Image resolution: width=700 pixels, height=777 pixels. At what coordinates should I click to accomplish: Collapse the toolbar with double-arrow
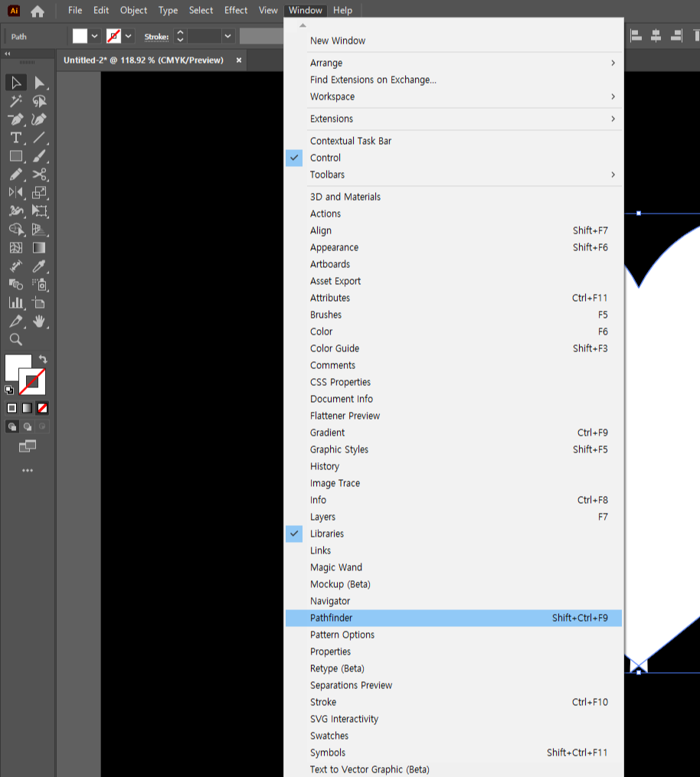point(8,54)
